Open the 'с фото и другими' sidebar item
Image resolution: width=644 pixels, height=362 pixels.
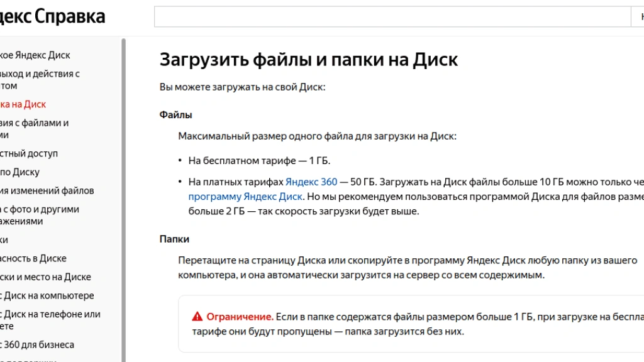coord(40,215)
